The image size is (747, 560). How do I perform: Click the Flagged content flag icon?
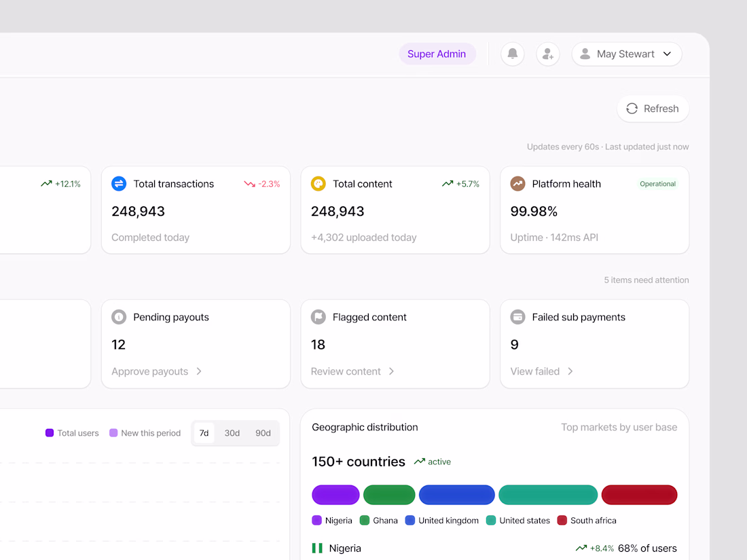(318, 317)
